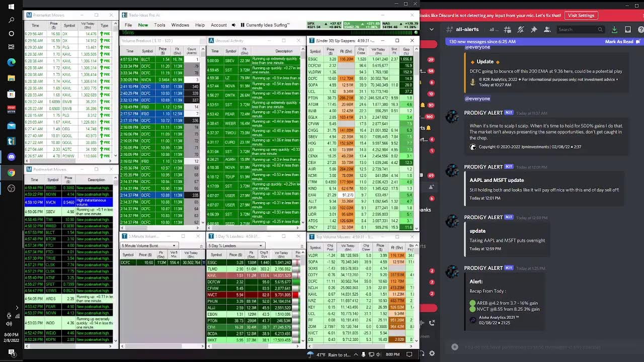Open weather widget showing 47°F Rain
The image size is (644, 362).
click(x=329, y=355)
